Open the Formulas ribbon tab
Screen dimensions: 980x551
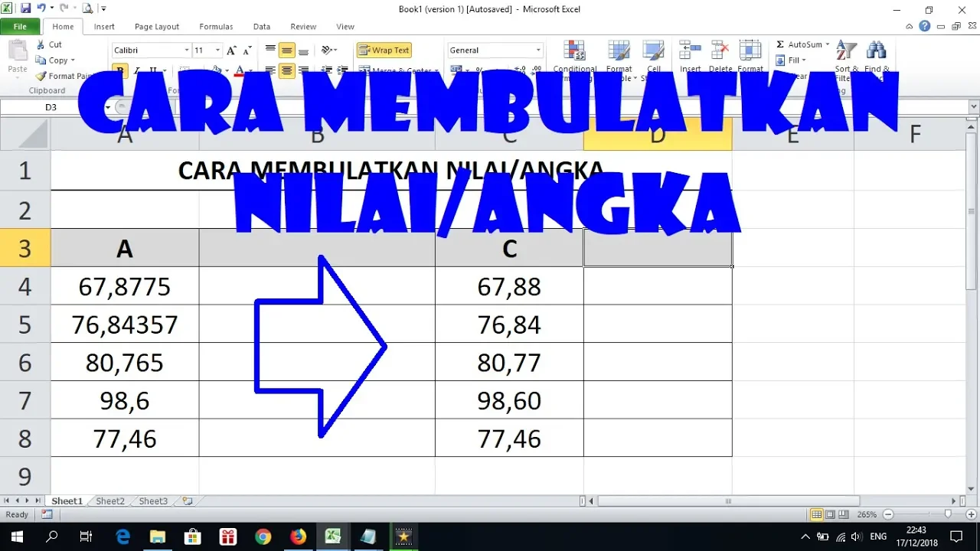point(216,27)
